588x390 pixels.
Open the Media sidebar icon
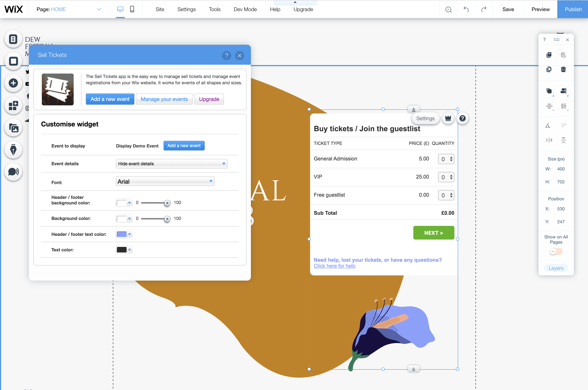click(13, 128)
